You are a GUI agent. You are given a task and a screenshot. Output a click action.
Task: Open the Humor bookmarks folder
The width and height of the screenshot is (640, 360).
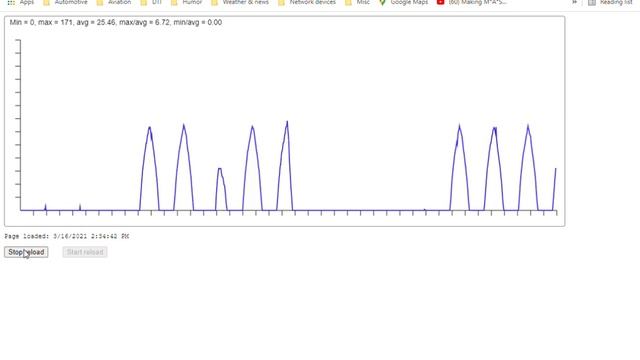coord(187,2)
